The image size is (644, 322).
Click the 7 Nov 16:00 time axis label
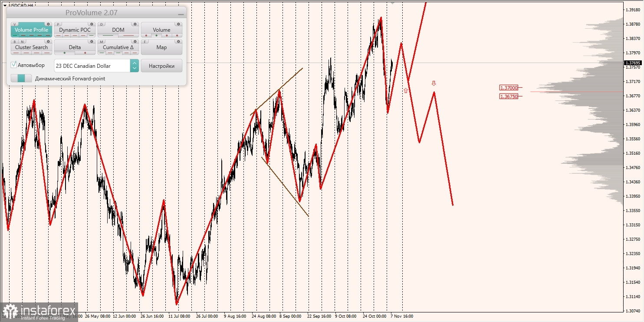coord(402,316)
